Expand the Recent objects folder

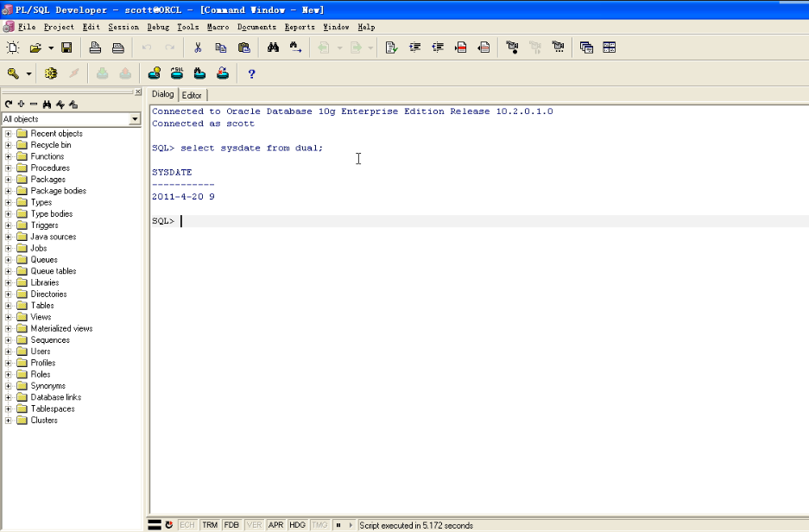tap(9, 134)
